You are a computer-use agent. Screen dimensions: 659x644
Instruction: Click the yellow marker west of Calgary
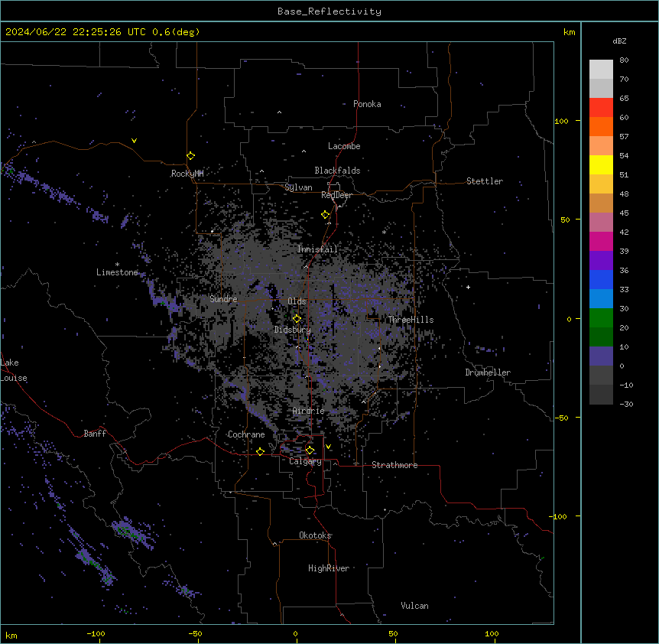(260, 451)
